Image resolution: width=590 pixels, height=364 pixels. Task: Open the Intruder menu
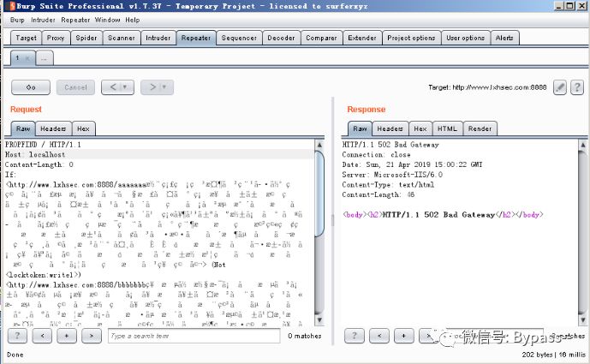coord(43,20)
